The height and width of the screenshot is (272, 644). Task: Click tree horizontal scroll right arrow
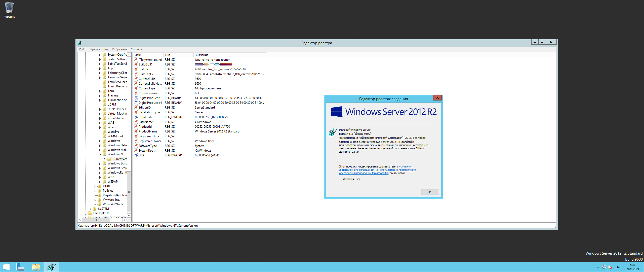pyautogui.click(x=125, y=220)
